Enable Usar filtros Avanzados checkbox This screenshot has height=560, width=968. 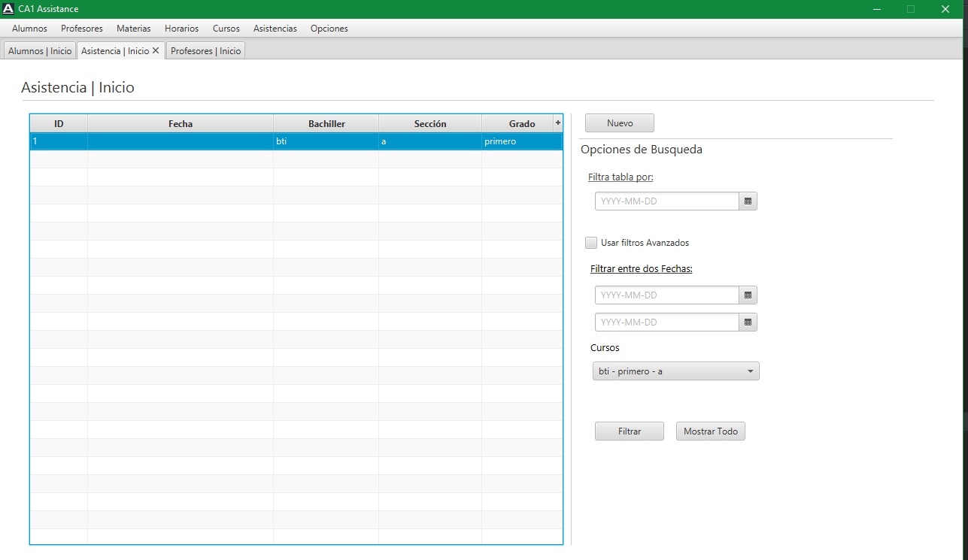point(591,243)
